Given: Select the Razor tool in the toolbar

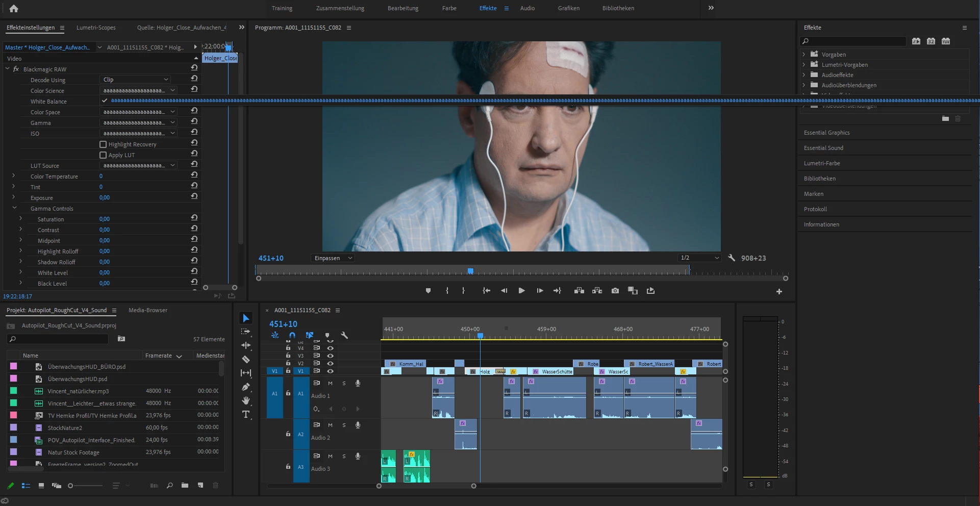Looking at the screenshot, I should (246, 359).
